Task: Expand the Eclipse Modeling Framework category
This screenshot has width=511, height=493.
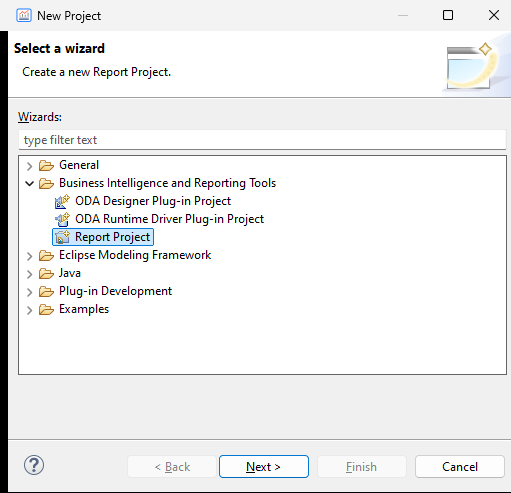Action: [x=29, y=256]
